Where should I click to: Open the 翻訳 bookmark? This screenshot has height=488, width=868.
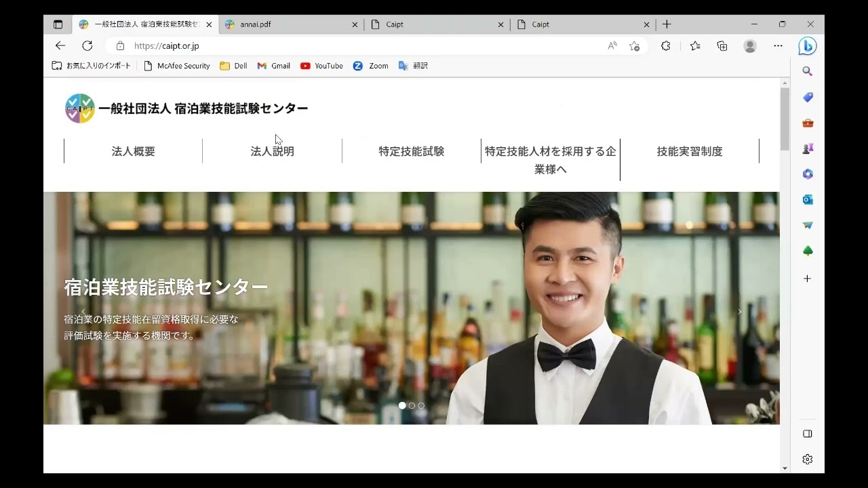click(x=413, y=66)
